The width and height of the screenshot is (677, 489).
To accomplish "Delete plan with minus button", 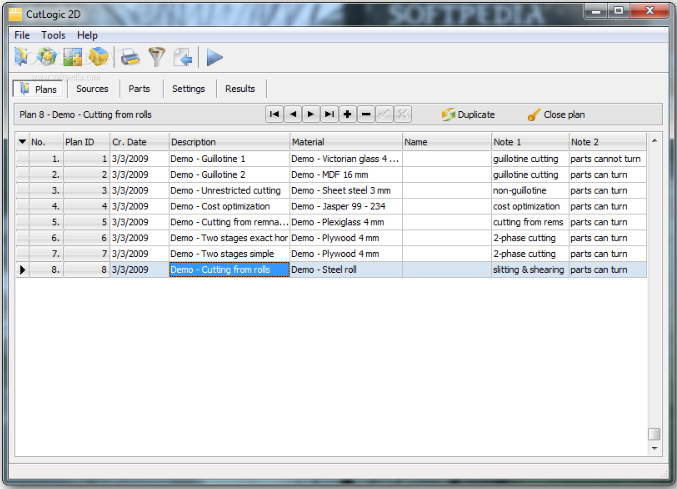I will pyautogui.click(x=366, y=114).
